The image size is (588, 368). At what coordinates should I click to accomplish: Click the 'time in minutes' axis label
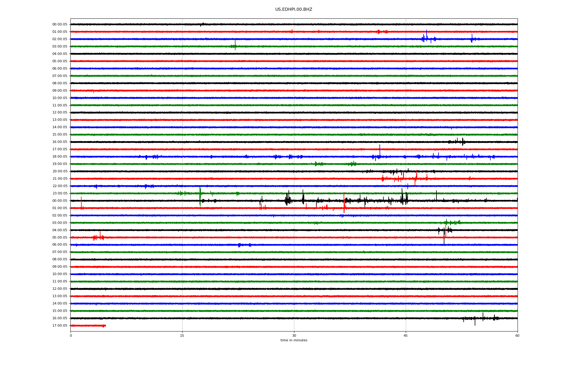pos(293,340)
